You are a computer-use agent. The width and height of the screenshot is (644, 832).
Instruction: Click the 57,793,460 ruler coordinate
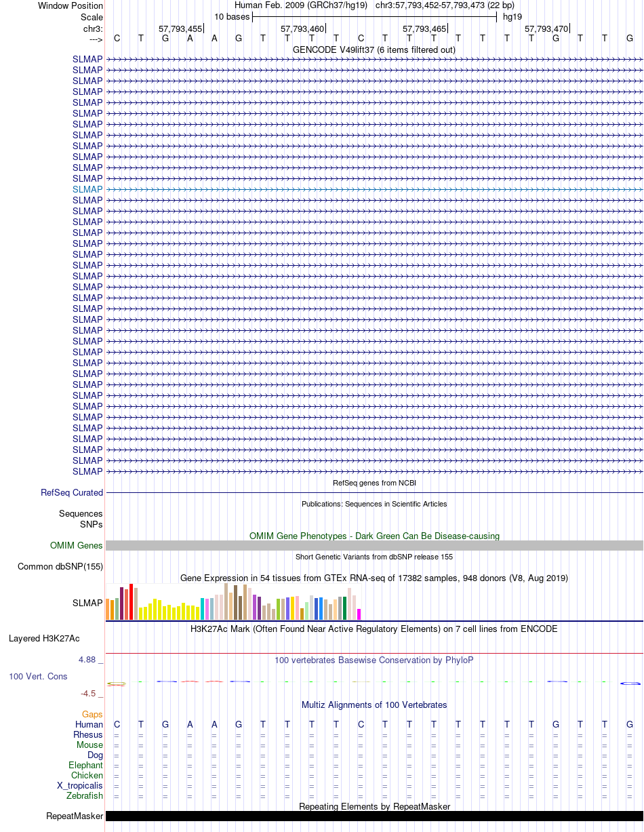302,28
